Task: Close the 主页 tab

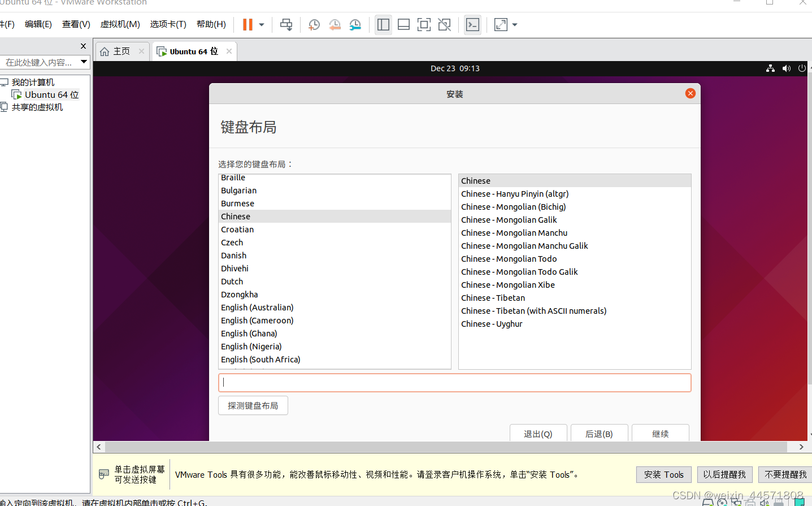Action: pyautogui.click(x=141, y=51)
